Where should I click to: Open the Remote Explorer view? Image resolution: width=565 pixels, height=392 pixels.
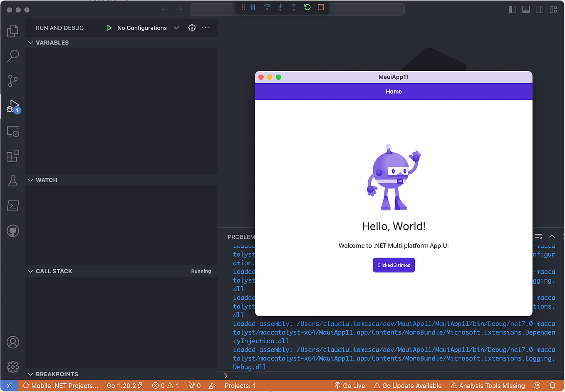pos(13,131)
